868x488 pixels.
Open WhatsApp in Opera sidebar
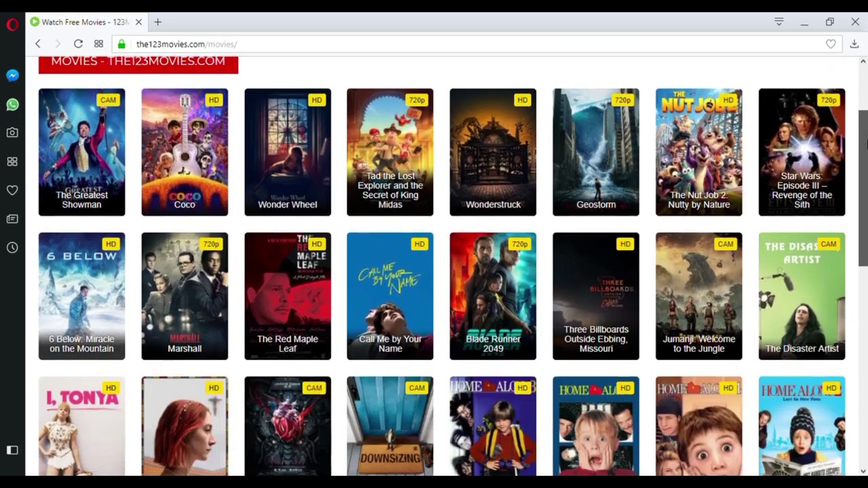click(x=12, y=104)
